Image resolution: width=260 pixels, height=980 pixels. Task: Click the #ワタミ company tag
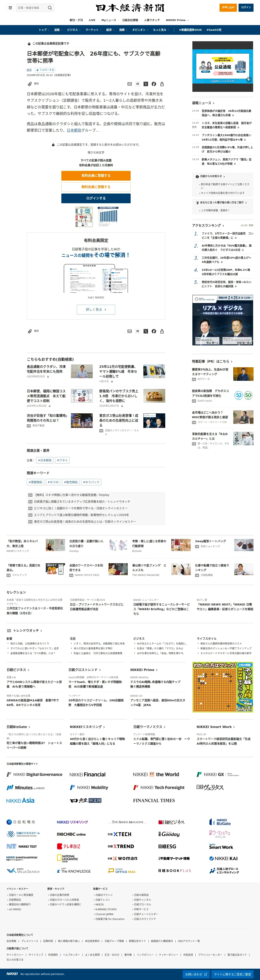pos(62,460)
